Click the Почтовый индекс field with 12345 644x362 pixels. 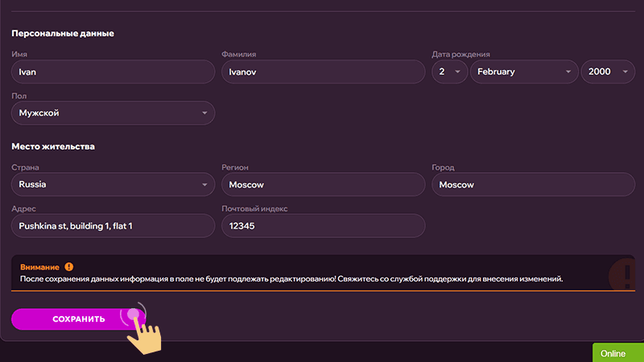coord(323,226)
